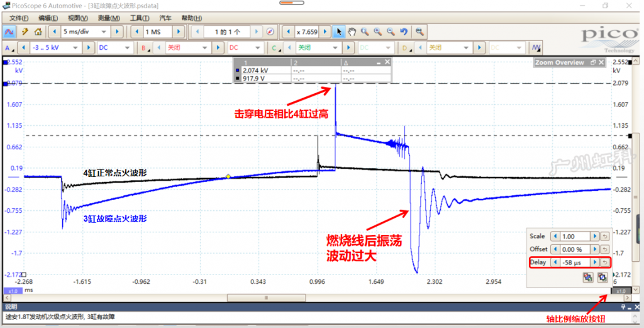Increase the timebase with right arrow
The height and width of the screenshot is (328, 644).
point(116,31)
